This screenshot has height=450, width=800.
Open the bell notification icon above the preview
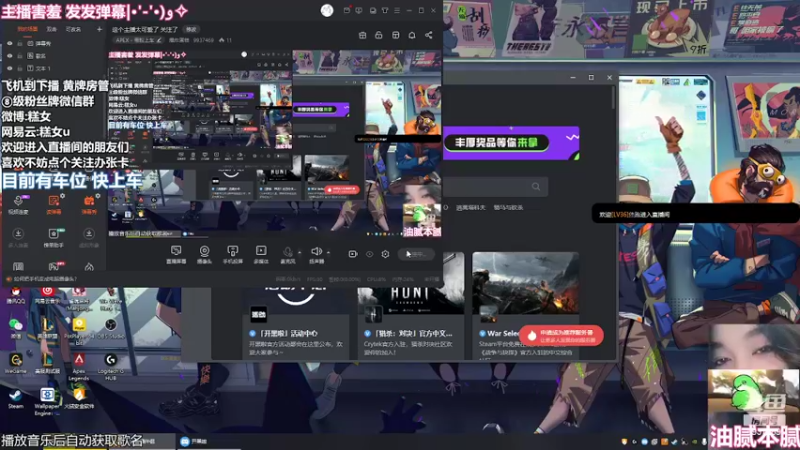click(412, 35)
